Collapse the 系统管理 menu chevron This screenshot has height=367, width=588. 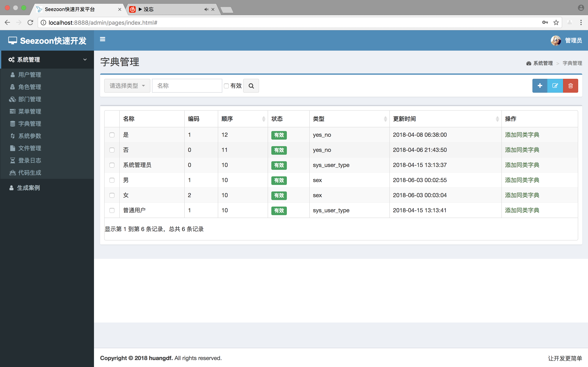(85, 59)
